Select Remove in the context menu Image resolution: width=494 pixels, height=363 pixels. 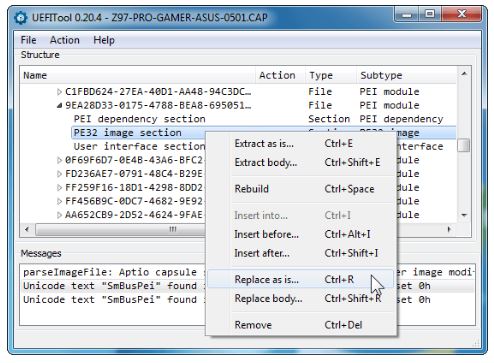click(x=302, y=325)
